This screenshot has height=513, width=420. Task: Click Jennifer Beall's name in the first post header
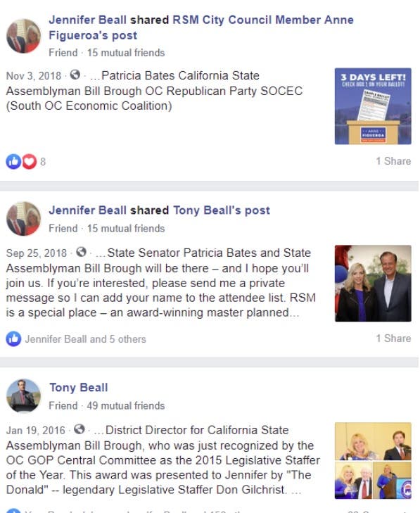[x=87, y=20]
